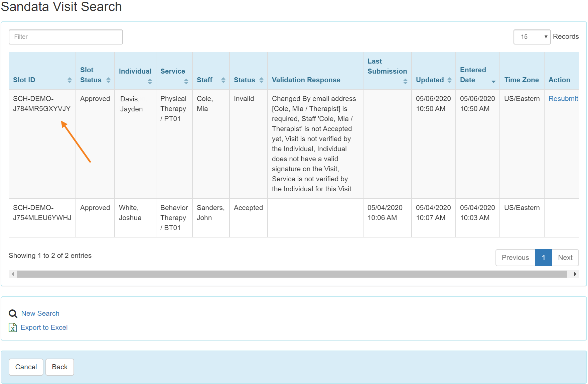Click the Filter input field
This screenshot has height=384, width=588.
coord(66,37)
